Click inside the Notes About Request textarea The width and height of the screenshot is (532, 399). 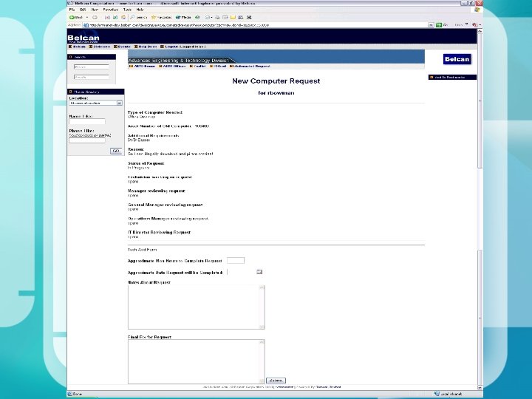(194, 307)
